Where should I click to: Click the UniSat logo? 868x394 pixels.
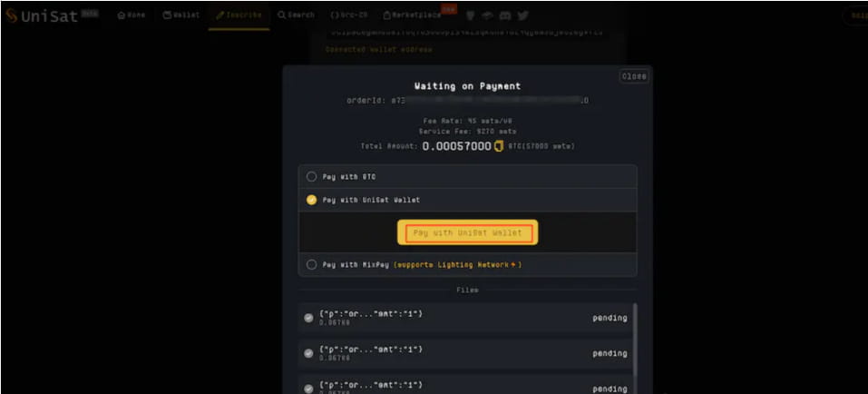[x=42, y=15]
